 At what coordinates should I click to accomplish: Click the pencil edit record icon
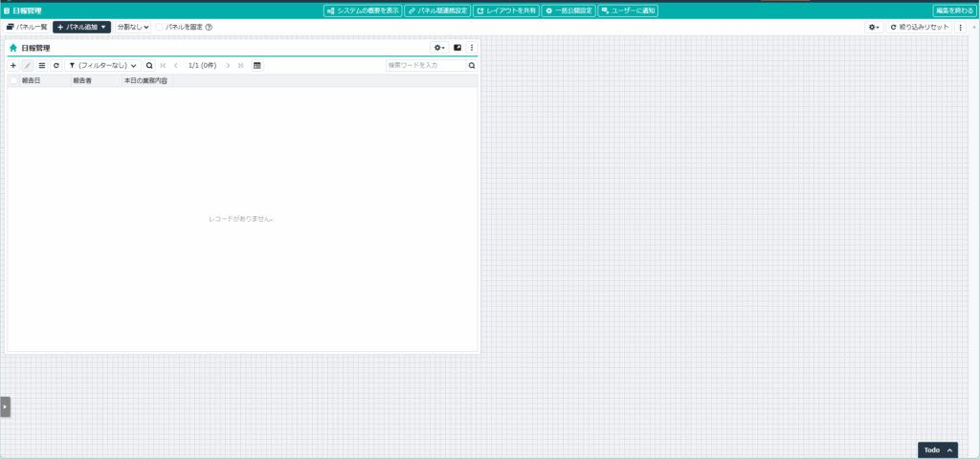pos(28,65)
